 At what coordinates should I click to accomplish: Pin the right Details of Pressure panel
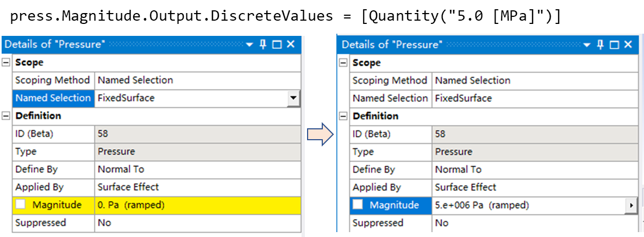coord(601,45)
